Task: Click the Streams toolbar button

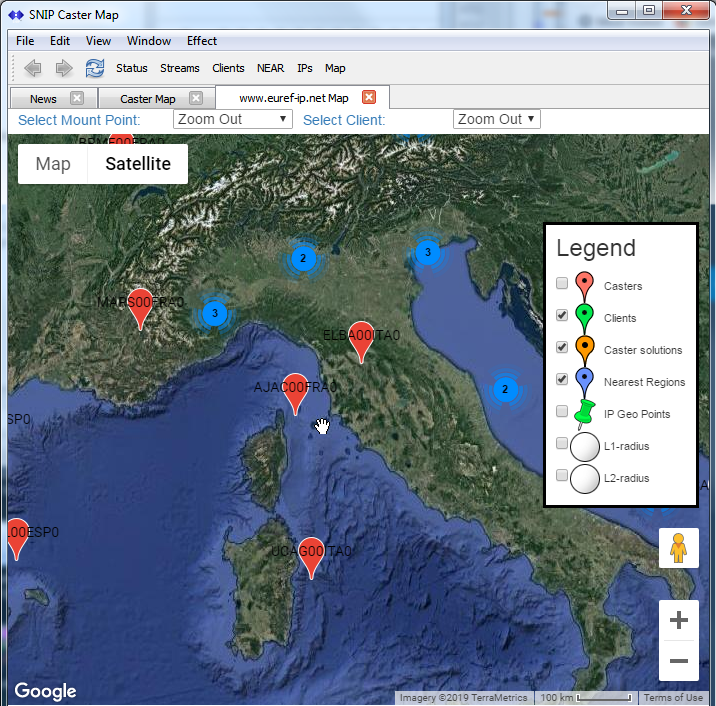Action: 179,68
